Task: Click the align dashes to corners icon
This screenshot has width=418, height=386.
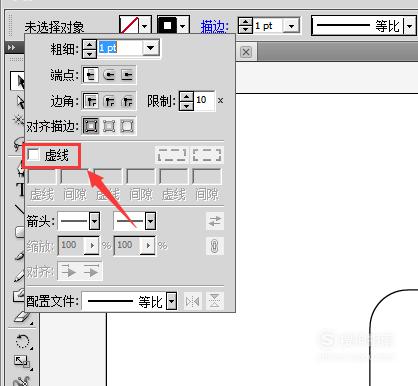Action: (x=207, y=155)
